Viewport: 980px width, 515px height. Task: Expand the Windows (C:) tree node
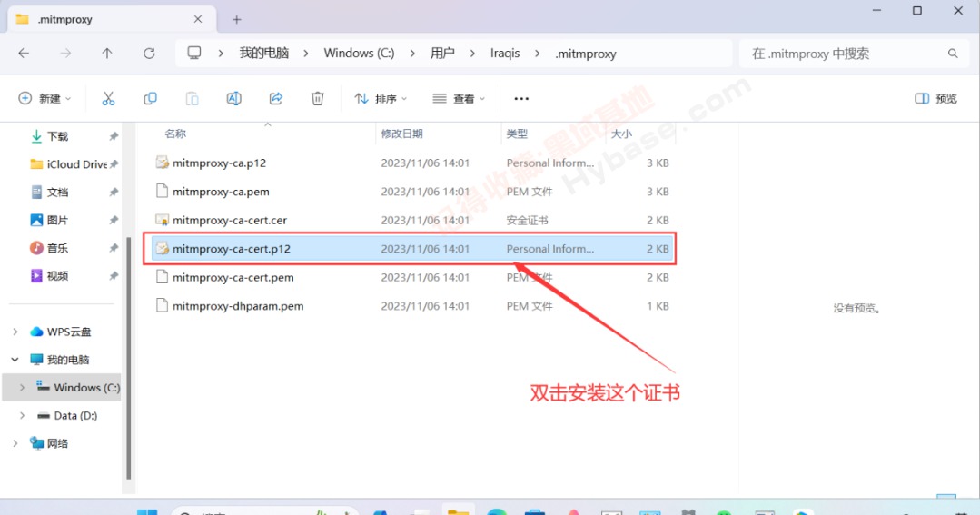pyautogui.click(x=23, y=388)
